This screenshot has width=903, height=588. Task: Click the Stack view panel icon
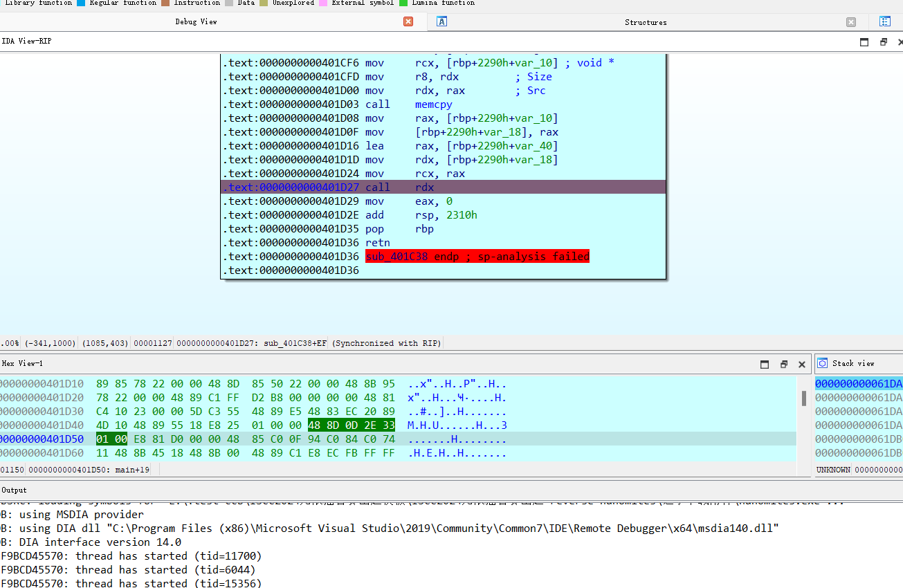823,363
